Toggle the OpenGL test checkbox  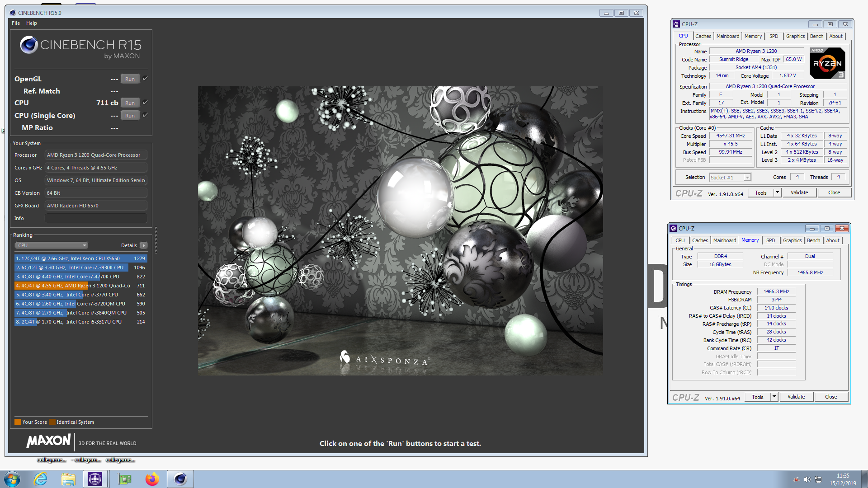tap(145, 79)
